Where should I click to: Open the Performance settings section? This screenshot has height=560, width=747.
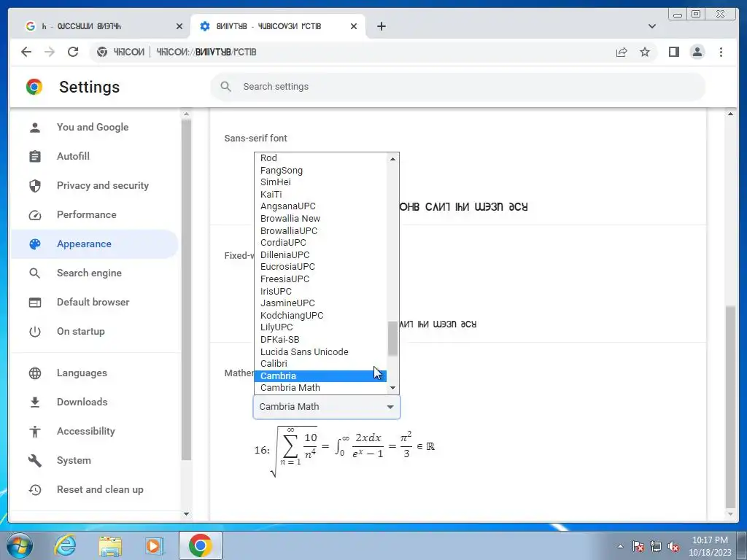[94, 214]
